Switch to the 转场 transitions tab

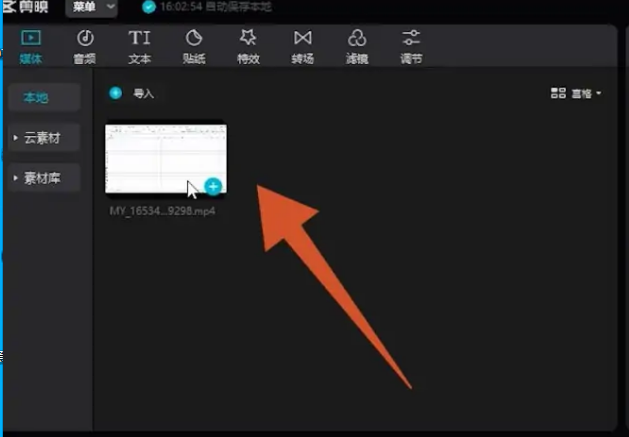tap(303, 47)
